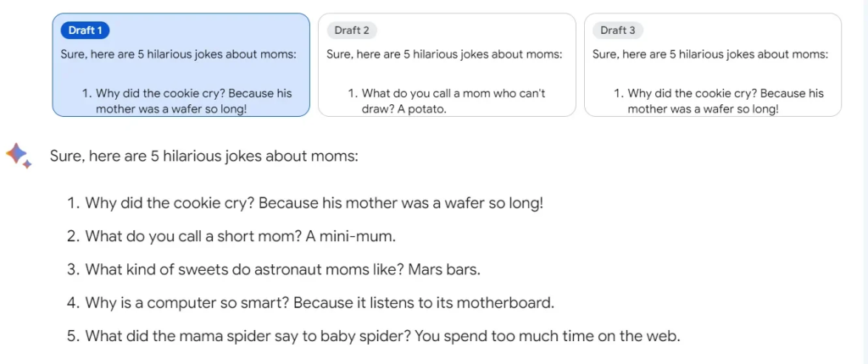The image size is (868, 364).
Task: Click list number 2 beside short mom joke
Action: tap(72, 236)
